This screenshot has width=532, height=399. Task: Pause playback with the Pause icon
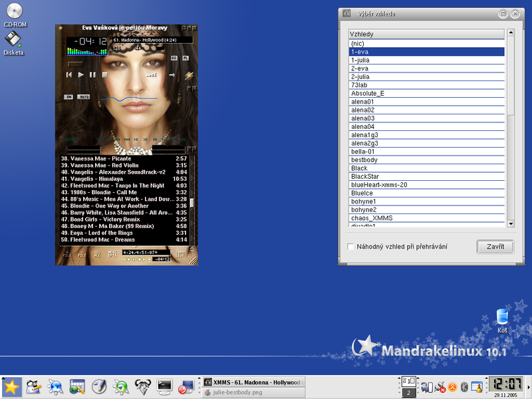coord(92,74)
